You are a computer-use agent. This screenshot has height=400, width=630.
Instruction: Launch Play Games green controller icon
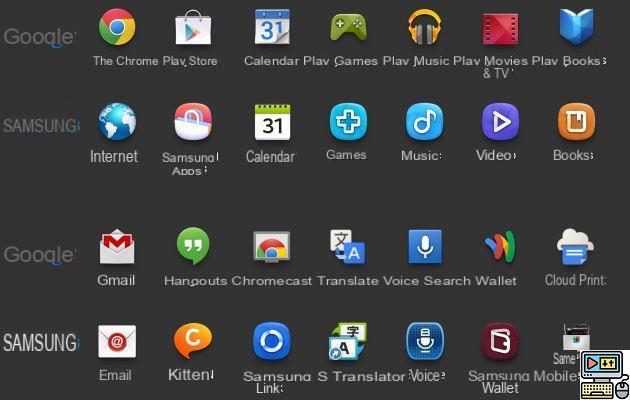click(348, 27)
